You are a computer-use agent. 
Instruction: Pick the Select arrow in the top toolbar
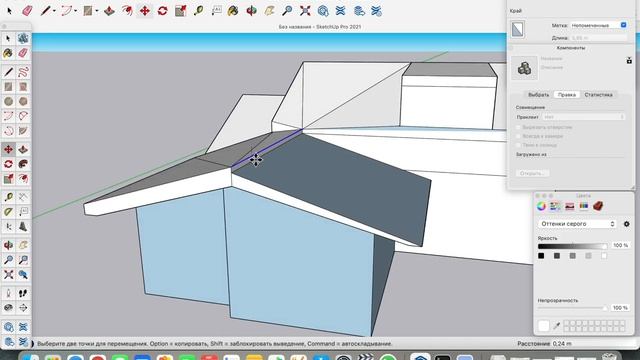pos(9,11)
